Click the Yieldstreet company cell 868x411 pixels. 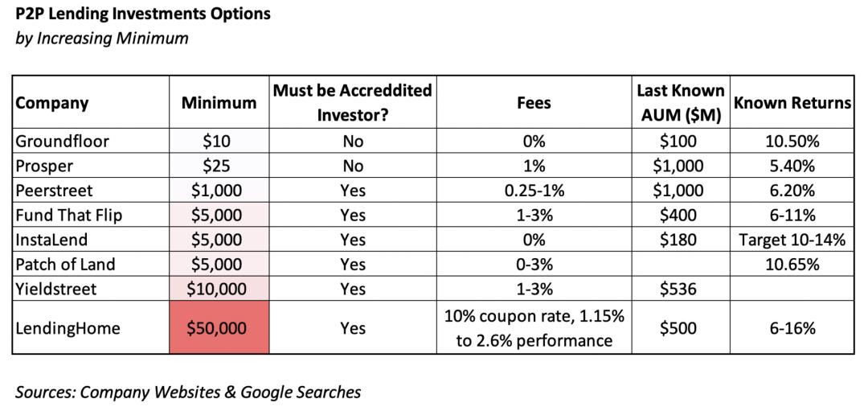coord(56,288)
